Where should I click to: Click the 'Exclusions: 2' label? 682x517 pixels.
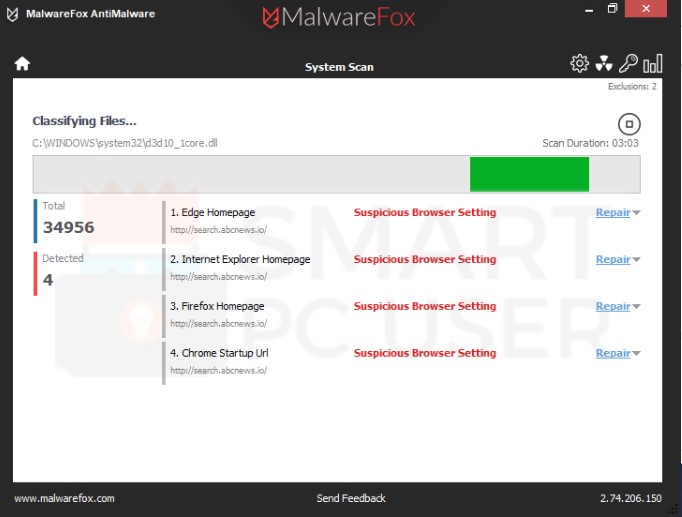[x=632, y=87]
